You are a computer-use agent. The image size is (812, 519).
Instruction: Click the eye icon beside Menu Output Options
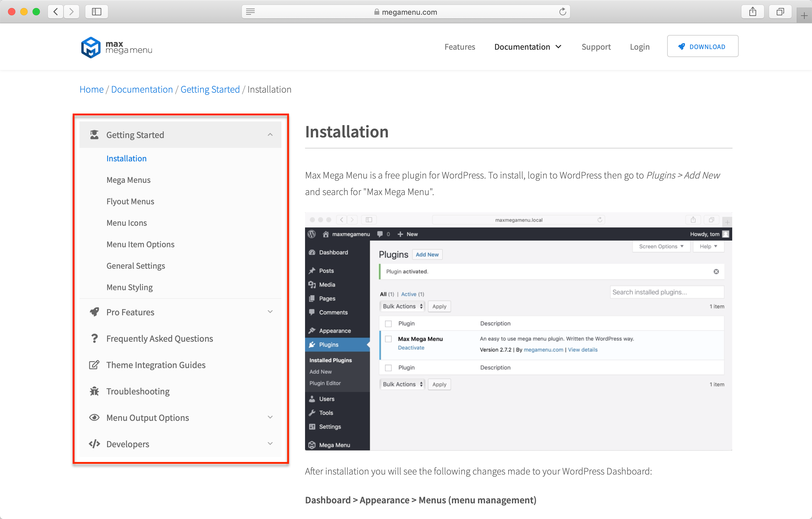coord(95,417)
